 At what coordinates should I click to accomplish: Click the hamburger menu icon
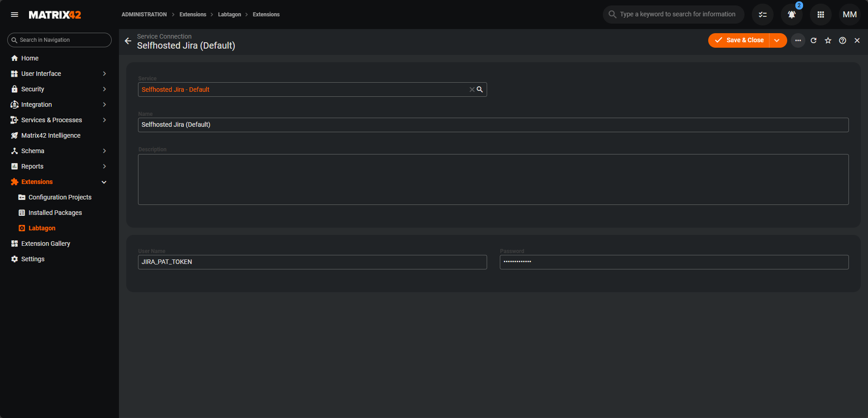tap(15, 15)
